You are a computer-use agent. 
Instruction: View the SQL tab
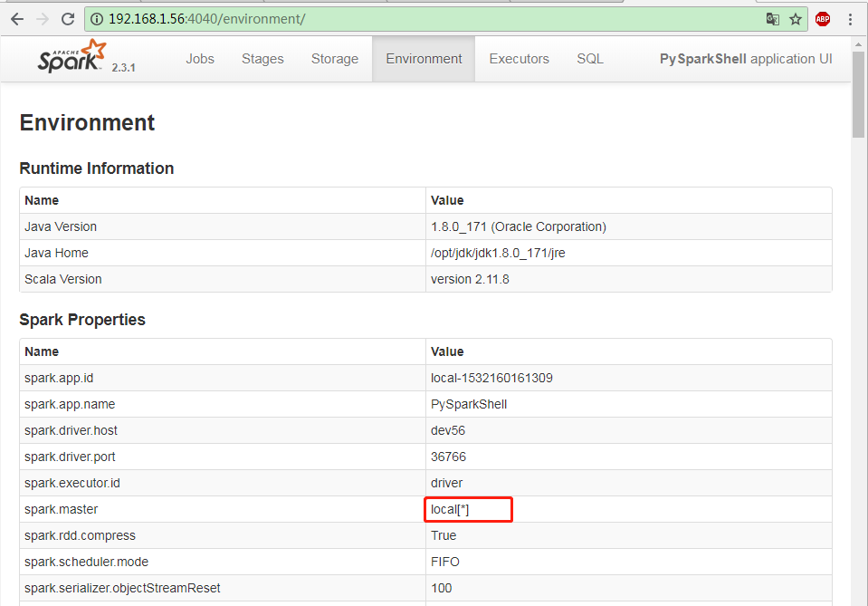coord(590,59)
